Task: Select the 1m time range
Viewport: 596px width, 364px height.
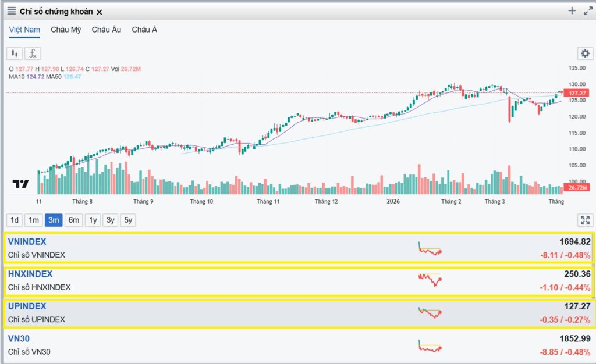Action: (33, 220)
